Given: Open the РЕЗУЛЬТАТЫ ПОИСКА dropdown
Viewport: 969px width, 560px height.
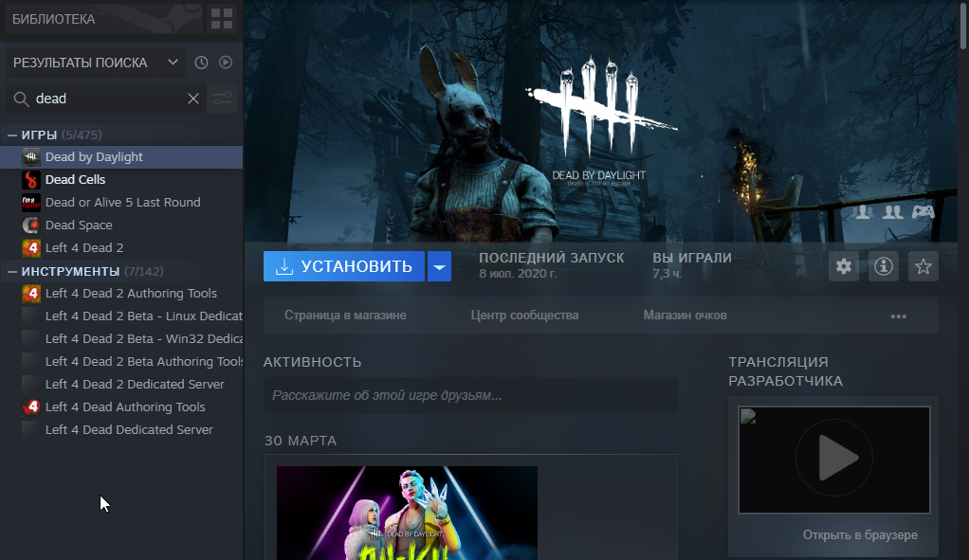Looking at the screenshot, I should 96,63.
